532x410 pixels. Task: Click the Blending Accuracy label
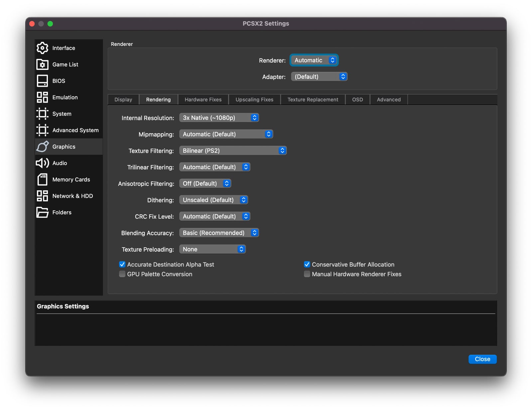tap(148, 233)
